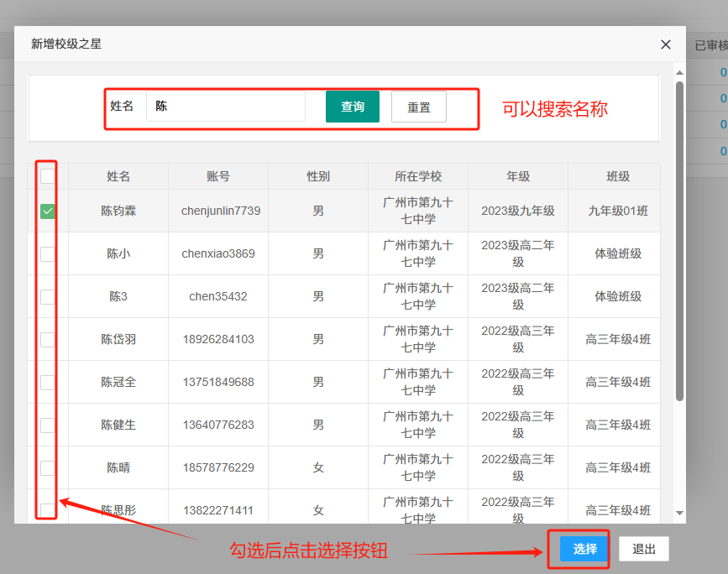The image size is (728, 574).
Task: Click the name cell 陈小
Action: [x=118, y=253]
